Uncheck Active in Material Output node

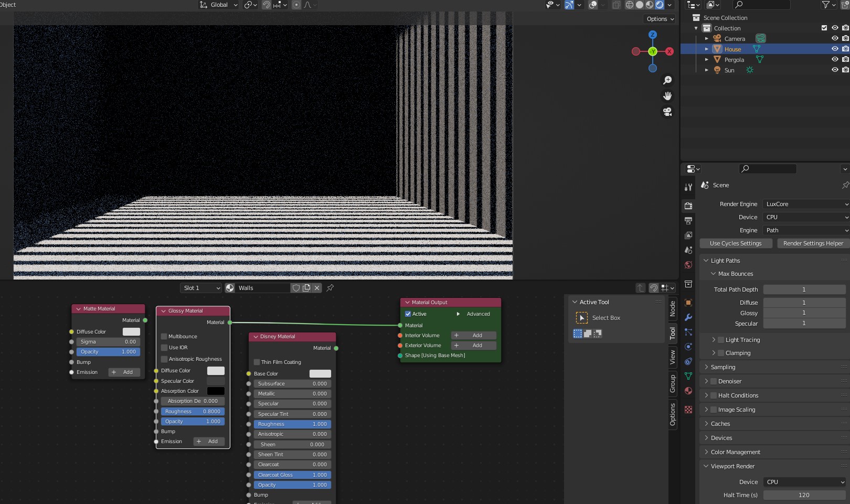click(x=408, y=314)
